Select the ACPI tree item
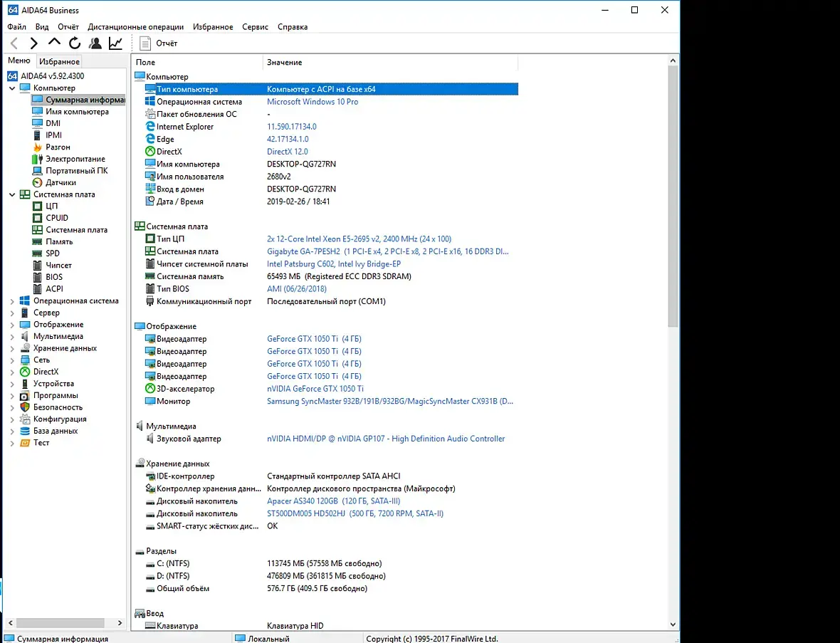Image resolution: width=840 pixels, height=643 pixels. (x=54, y=288)
